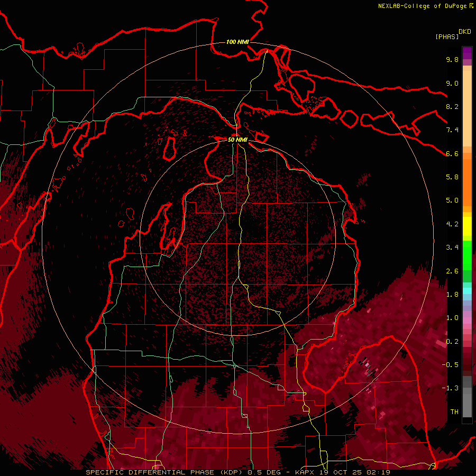Click the 1.0 legend value

coord(452,318)
